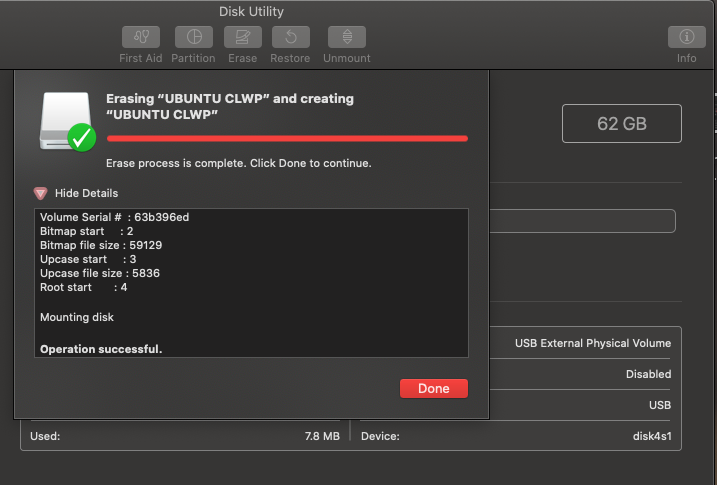Screen dimensions: 717x485
Task: Click the USB External Physical Volume value
Action: click(593, 343)
